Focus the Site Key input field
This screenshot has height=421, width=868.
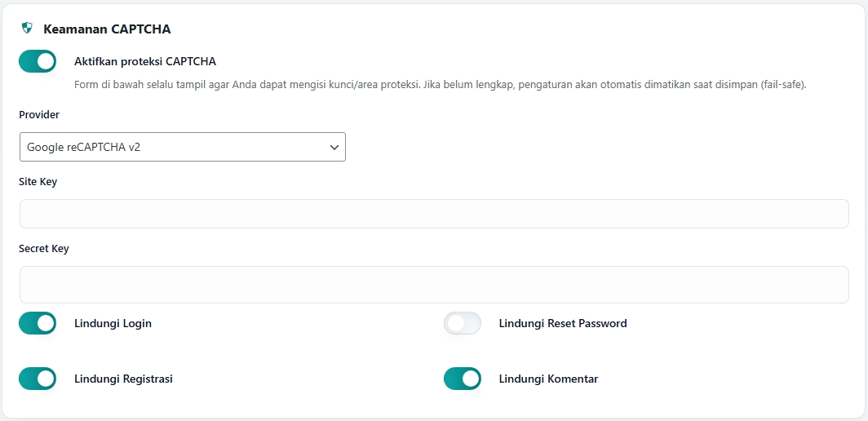pyautogui.click(x=434, y=214)
